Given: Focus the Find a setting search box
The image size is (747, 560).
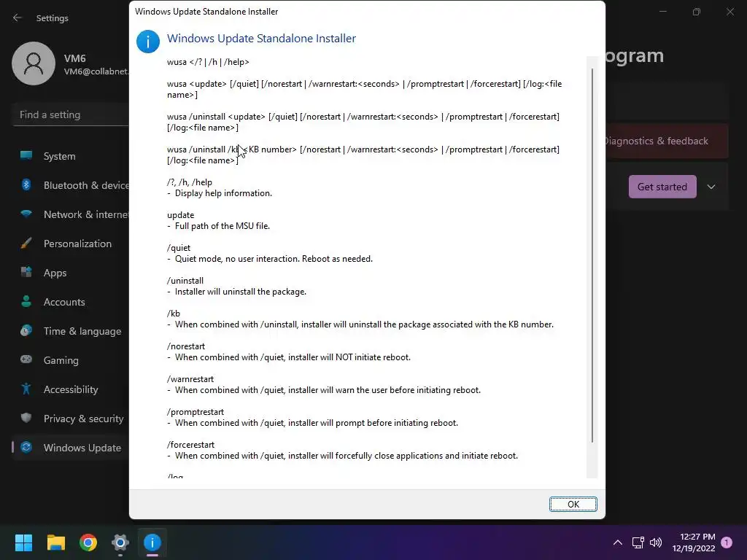Looking at the screenshot, I should [71, 114].
